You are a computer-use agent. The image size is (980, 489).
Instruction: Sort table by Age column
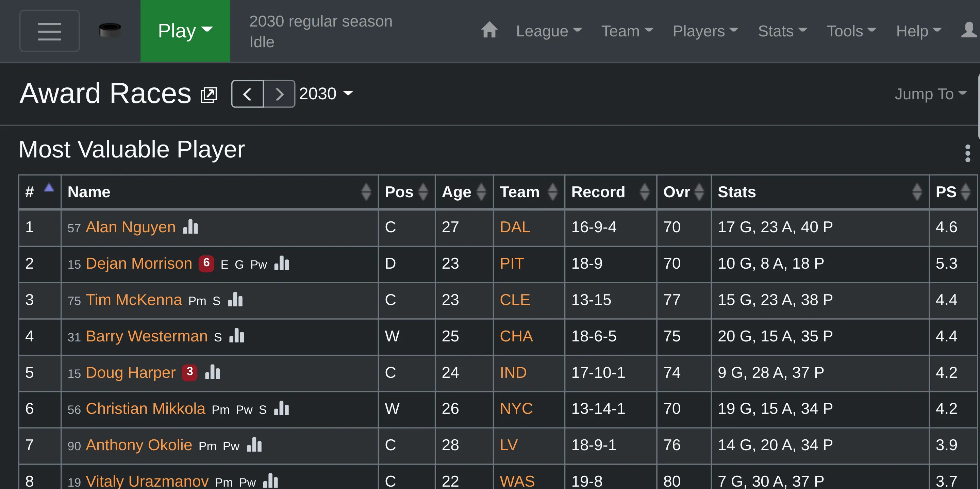point(464,192)
